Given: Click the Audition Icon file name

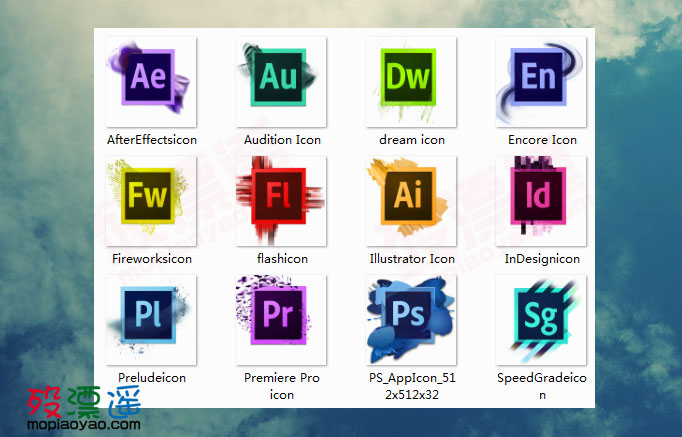Looking at the screenshot, I should pos(282,140).
